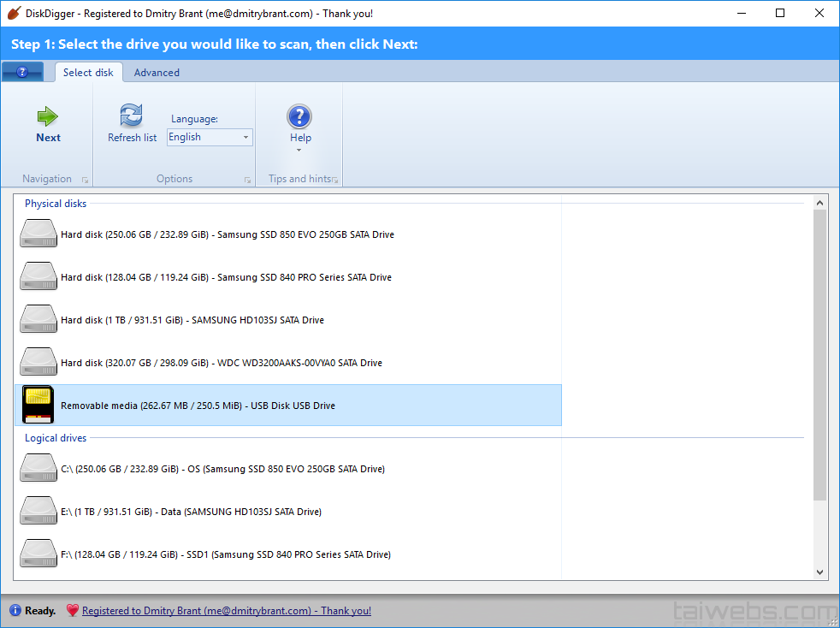
Task: Select the Samsung SSD 840 PRO hard disk
Action: point(226,277)
